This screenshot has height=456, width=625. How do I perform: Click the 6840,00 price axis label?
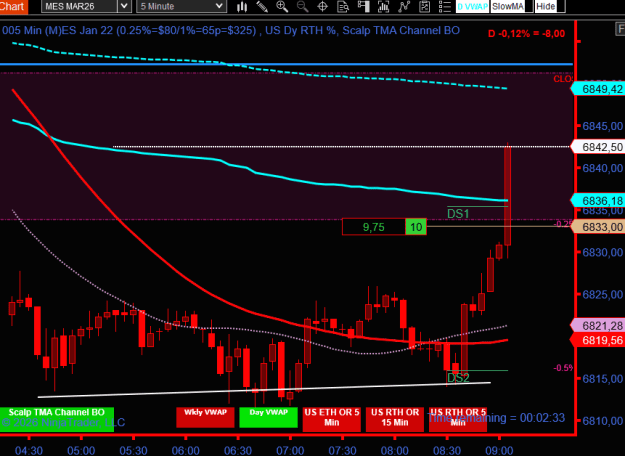click(602, 168)
